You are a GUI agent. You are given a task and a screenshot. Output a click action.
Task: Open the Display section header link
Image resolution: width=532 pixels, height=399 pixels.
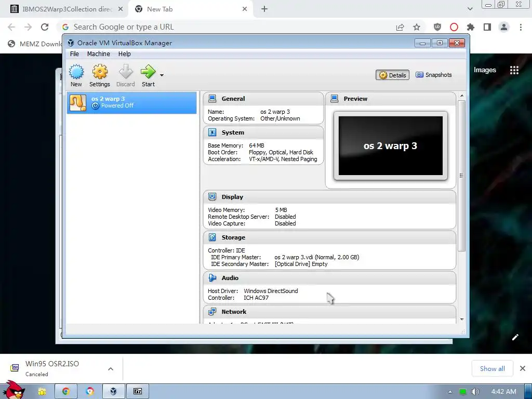coord(232,197)
